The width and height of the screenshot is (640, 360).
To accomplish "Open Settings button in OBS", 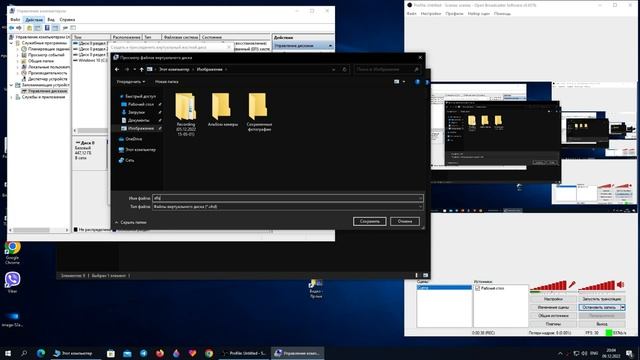I will click(553, 299).
